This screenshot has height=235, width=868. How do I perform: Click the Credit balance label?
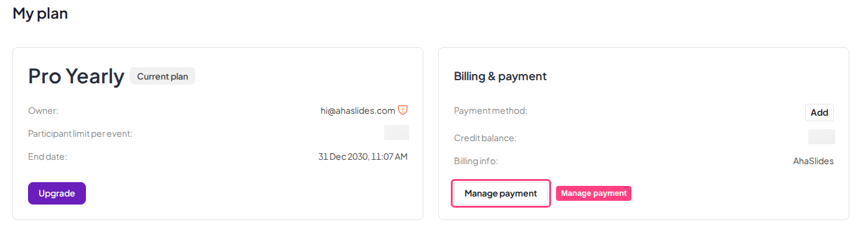[485, 137]
